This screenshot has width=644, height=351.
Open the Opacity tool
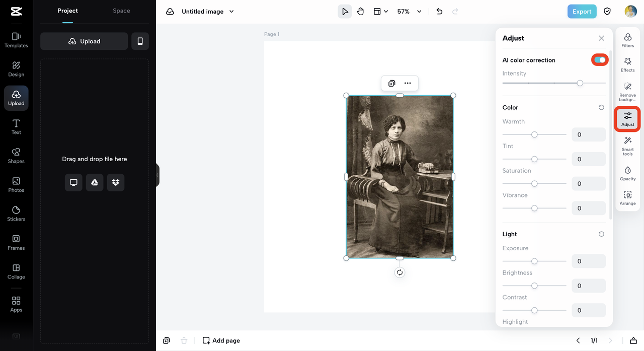(x=627, y=174)
